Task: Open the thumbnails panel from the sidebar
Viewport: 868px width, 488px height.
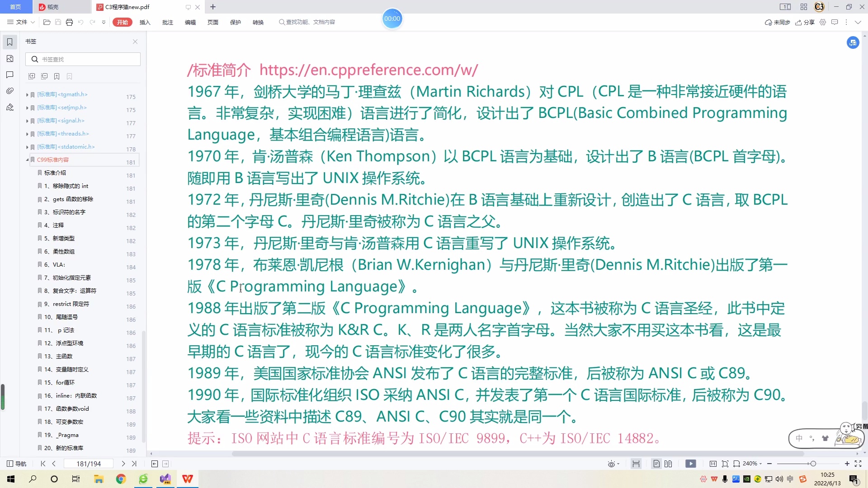Action: pyautogui.click(x=9, y=59)
